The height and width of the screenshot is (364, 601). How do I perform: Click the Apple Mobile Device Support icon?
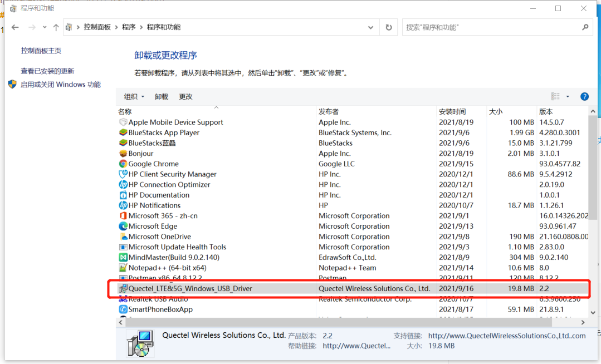pos(123,122)
